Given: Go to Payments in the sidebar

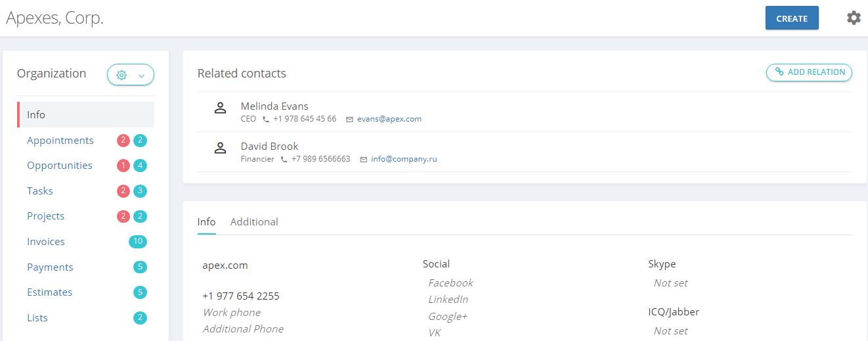Looking at the screenshot, I should pos(50,267).
